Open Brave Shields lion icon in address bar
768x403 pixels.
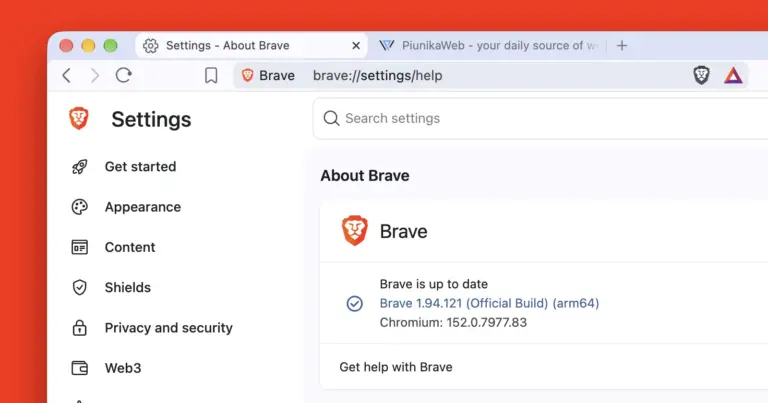pyautogui.click(x=701, y=75)
